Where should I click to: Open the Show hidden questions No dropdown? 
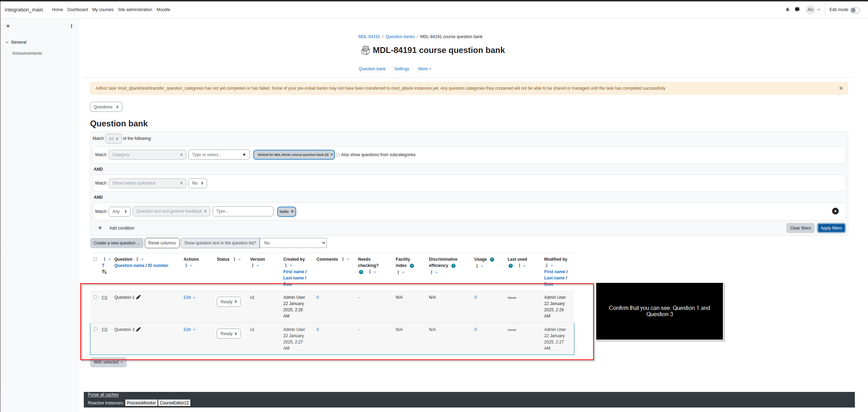pyautogui.click(x=197, y=183)
